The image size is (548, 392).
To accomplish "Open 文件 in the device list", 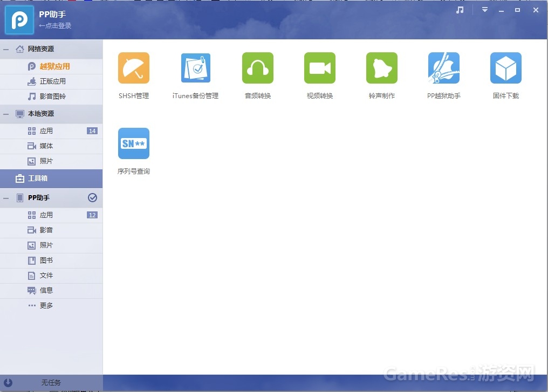I will click(x=51, y=276).
